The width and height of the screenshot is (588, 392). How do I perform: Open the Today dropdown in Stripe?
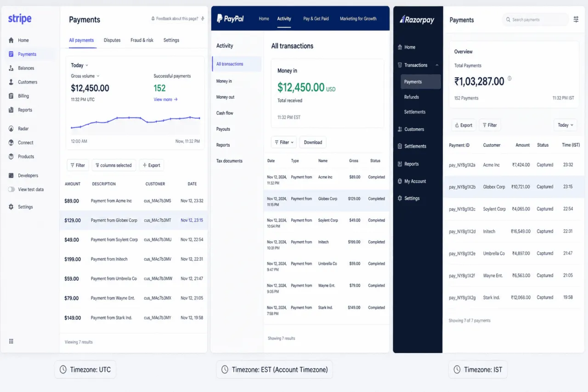79,65
